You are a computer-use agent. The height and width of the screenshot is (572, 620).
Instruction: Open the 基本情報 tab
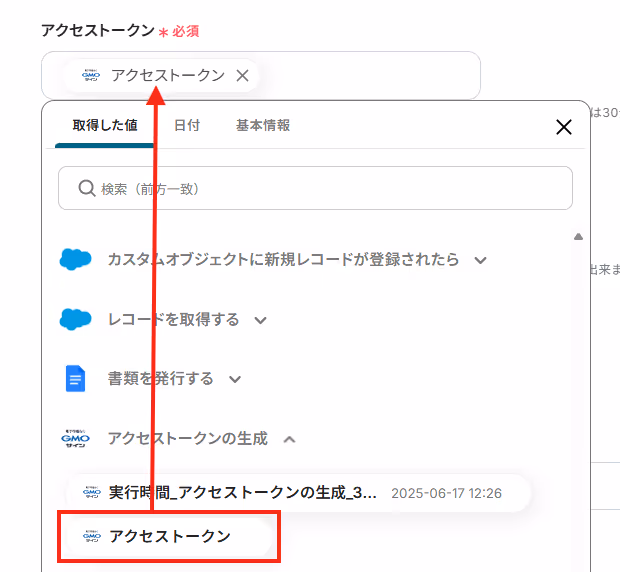263,125
